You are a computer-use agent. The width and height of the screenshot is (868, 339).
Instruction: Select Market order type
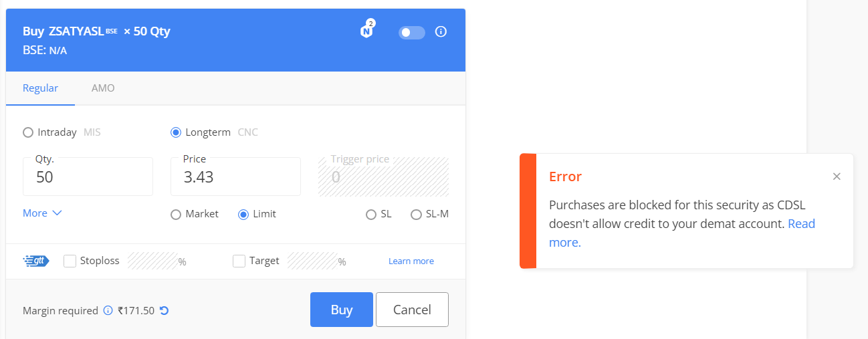click(176, 215)
